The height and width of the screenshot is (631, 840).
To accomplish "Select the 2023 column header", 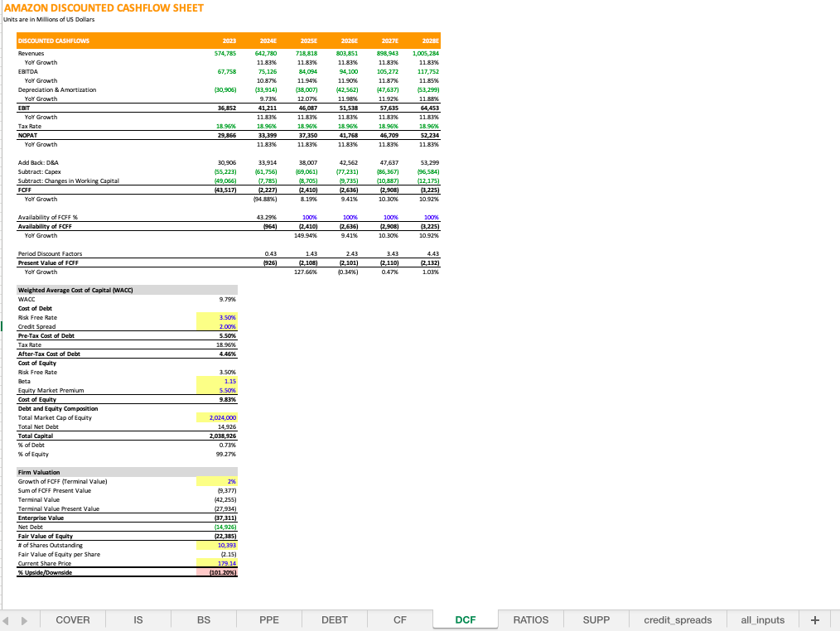I will (229, 41).
